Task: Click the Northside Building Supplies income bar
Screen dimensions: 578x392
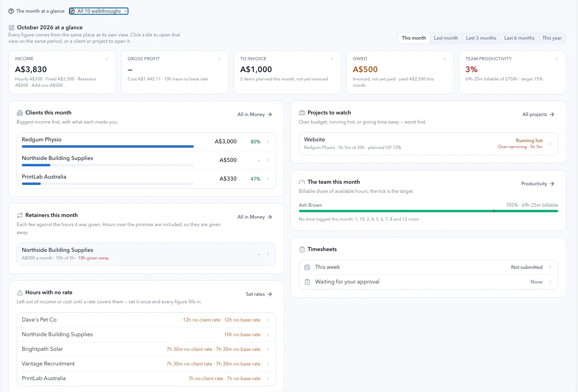Action: point(108,165)
